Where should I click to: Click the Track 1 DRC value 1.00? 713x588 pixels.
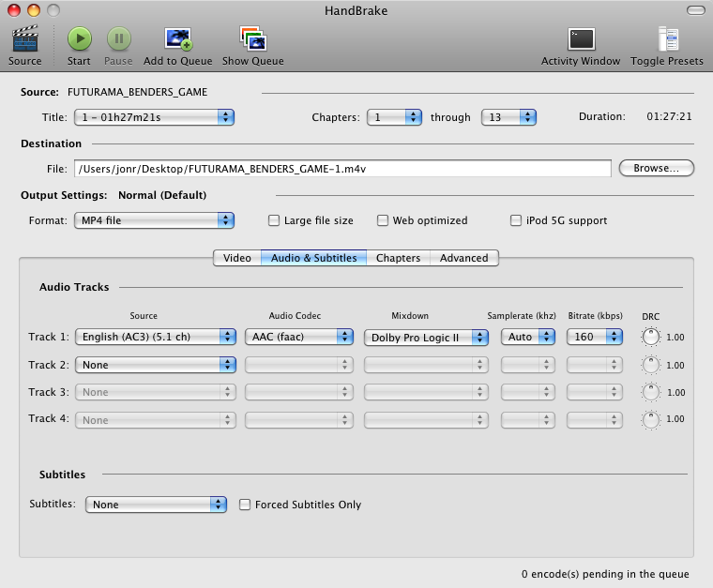675,338
